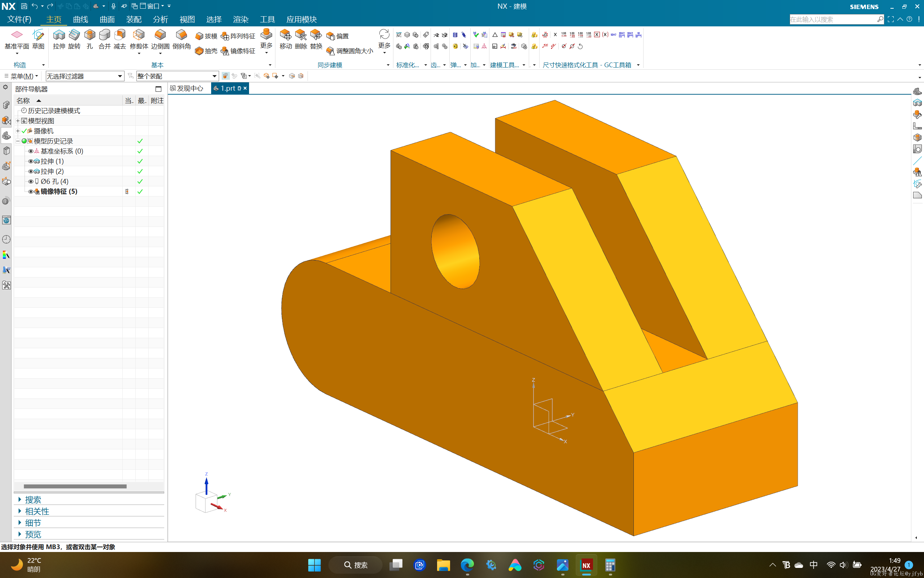Screen dimensions: 924x578
Task: Switch to the 分析 ribbon tab
Action: coord(160,19)
